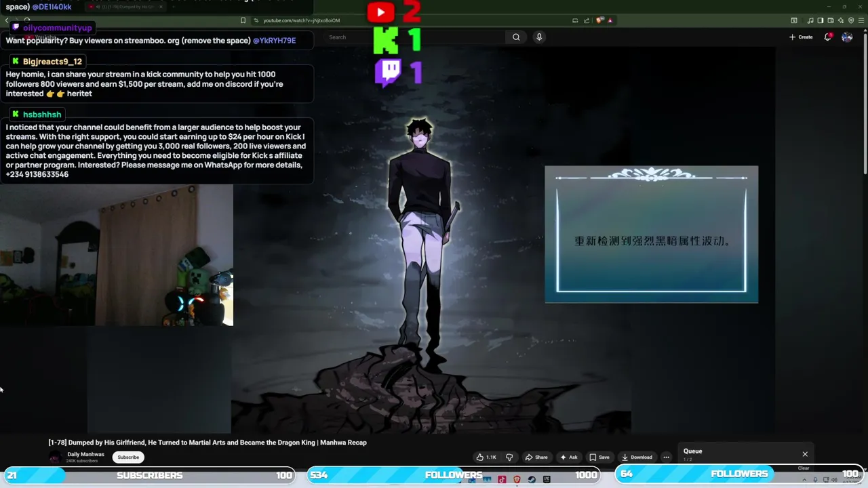This screenshot has width=868, height=488.
Task: Click chat username hsbshhsh
Action: coord(42,115)
